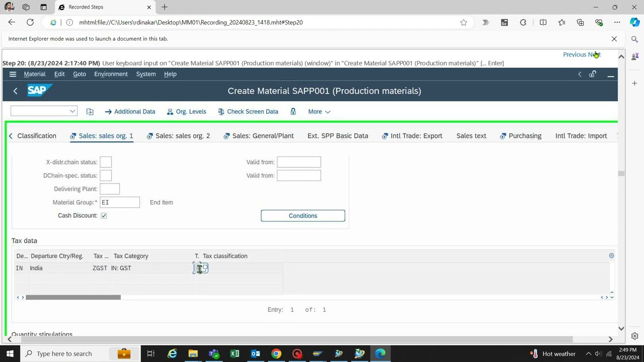Click the lock icon in the SAP toolbar
Image resolution: width=644 pixels, height=362 pixels.
coord(293,112)
